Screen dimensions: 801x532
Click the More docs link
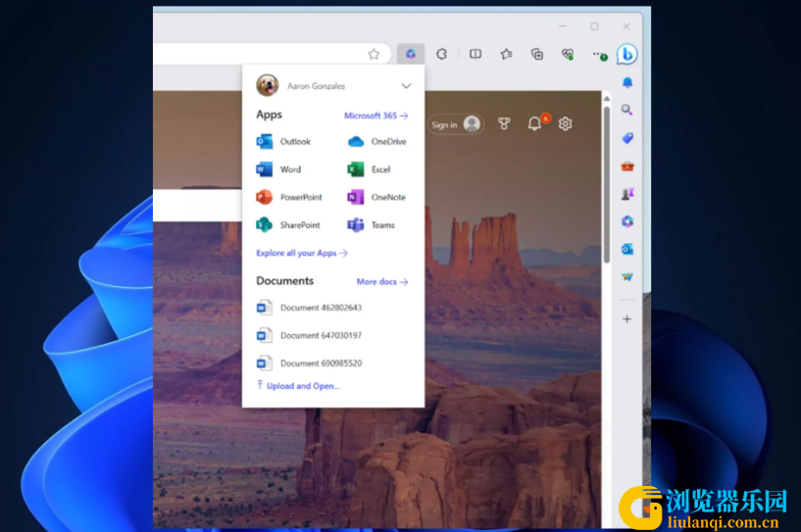(382, 281)
